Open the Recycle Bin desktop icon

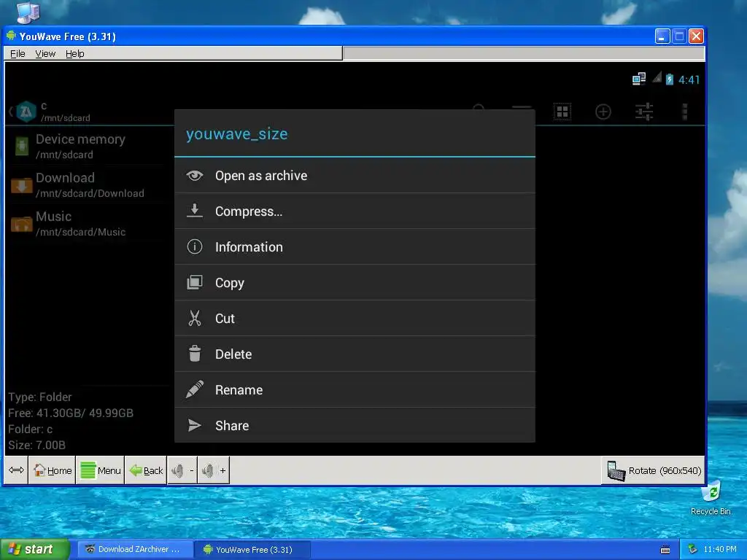pyautogui.click(x=711, y=498)
